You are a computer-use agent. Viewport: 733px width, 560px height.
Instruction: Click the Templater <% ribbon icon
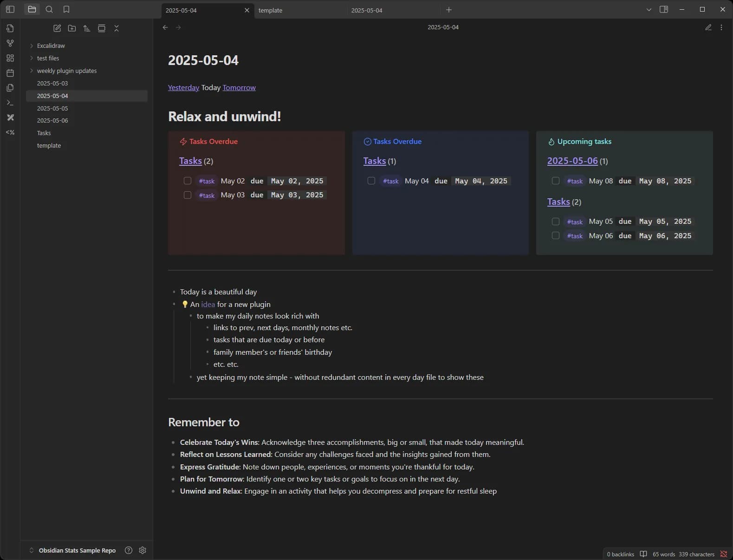coord(10,132)
